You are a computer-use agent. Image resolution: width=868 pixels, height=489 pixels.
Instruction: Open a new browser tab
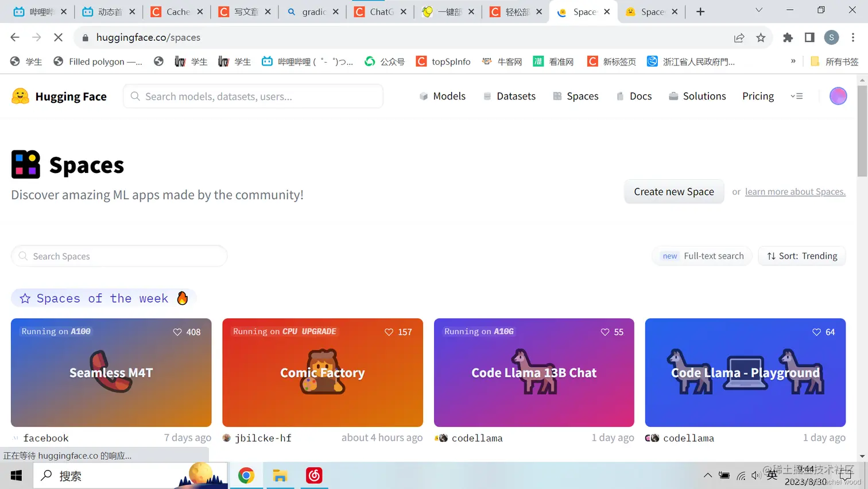click(700, 11)
